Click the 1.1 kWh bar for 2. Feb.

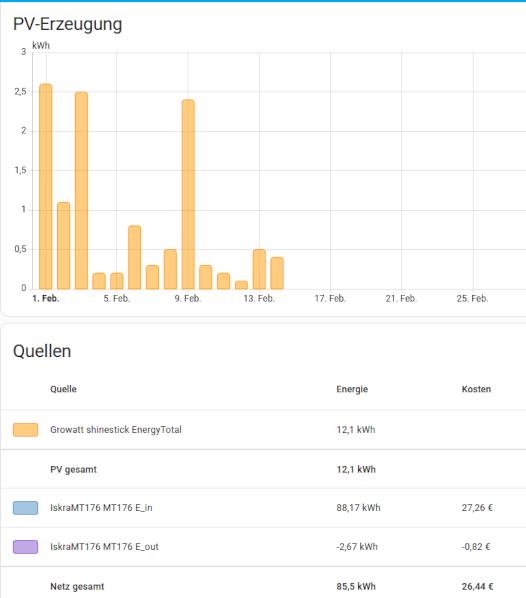click(x=64, y=246)
